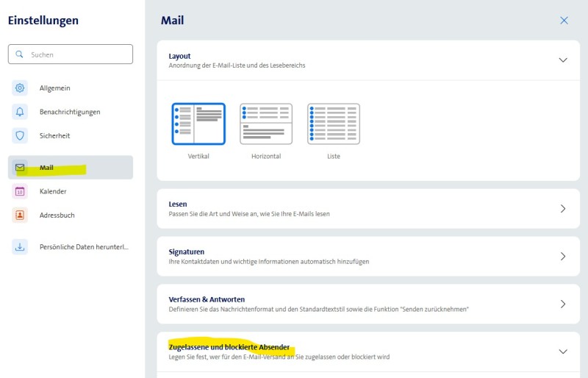588x378 pixels.
Task: Collapse the Layout section chevron
Action: point(563,60)
